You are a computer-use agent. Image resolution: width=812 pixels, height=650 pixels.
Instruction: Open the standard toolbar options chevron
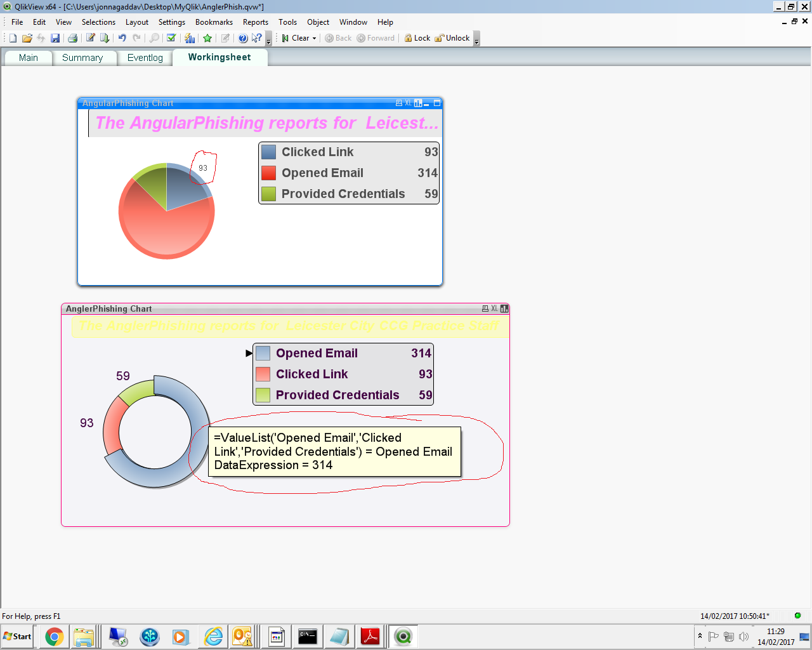pos(268,39)
